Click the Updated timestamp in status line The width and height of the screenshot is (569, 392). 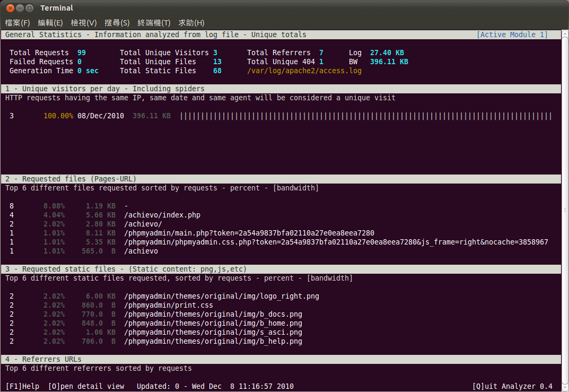click(x=215, y=386)
